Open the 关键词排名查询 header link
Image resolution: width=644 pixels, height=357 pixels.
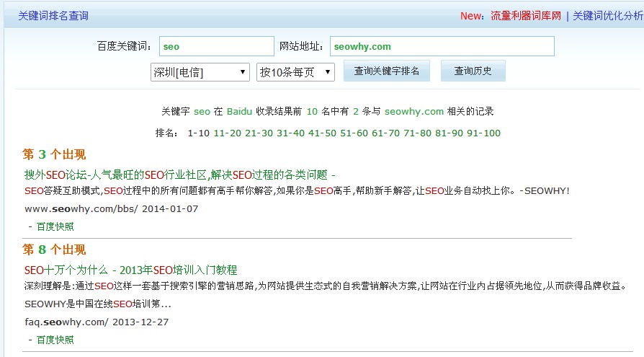coord(53,16)
